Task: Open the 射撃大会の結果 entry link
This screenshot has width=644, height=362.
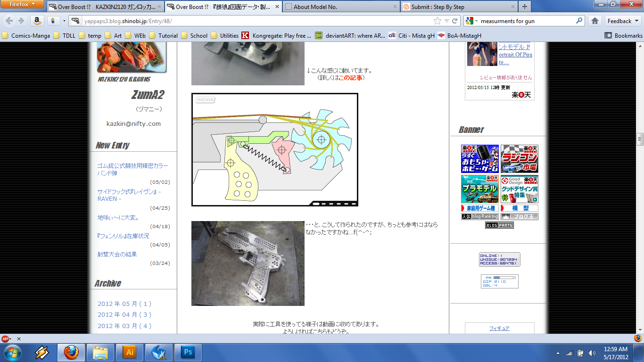Action: click(x=117, y=254)
